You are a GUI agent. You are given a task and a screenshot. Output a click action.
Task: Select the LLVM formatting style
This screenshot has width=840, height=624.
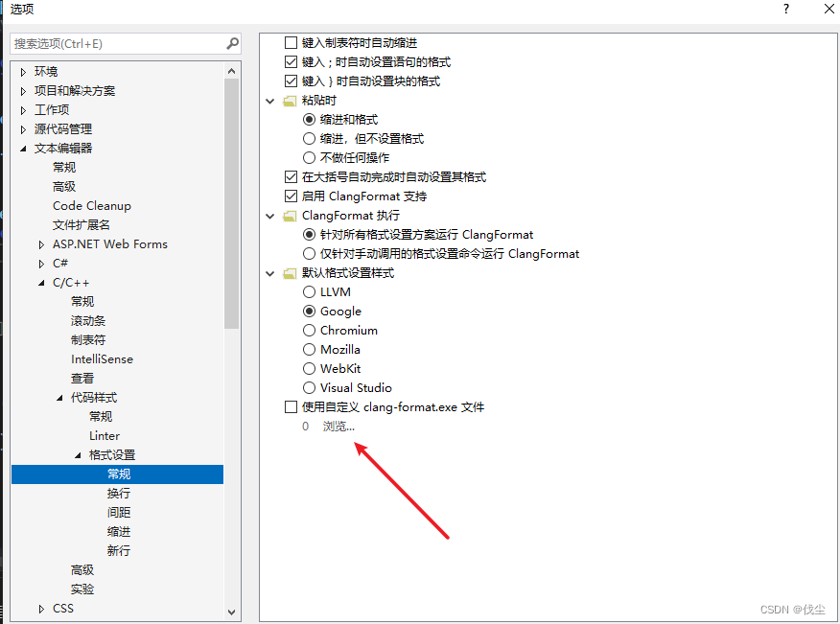coord(309,291)
